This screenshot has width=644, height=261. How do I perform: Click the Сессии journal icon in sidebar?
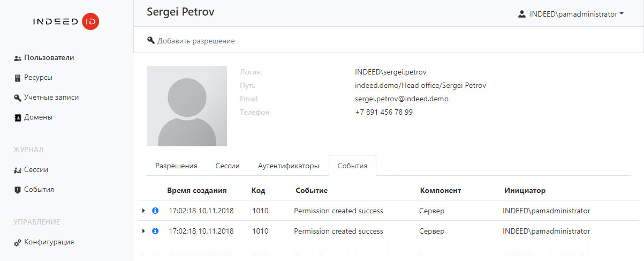pos(18,170)
